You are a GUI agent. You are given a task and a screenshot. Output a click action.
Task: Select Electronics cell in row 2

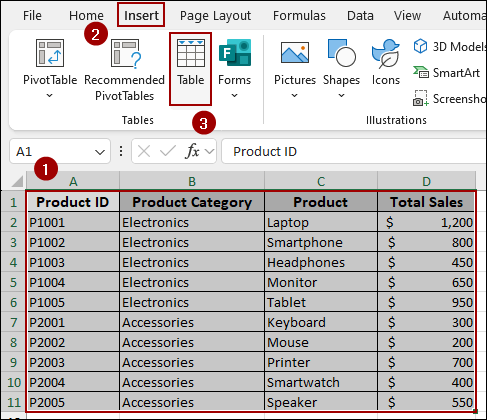pos(192,222)
